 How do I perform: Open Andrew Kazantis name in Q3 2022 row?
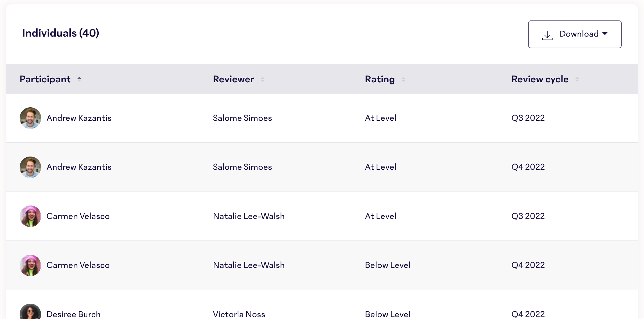tap(79, 118)
